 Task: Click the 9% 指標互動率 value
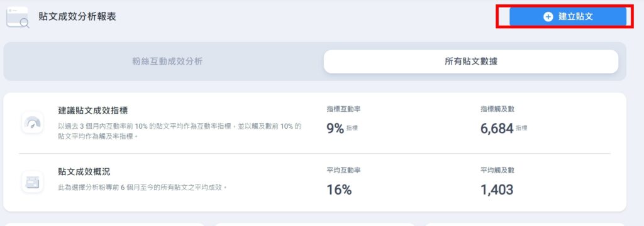(x=335, y=129)
